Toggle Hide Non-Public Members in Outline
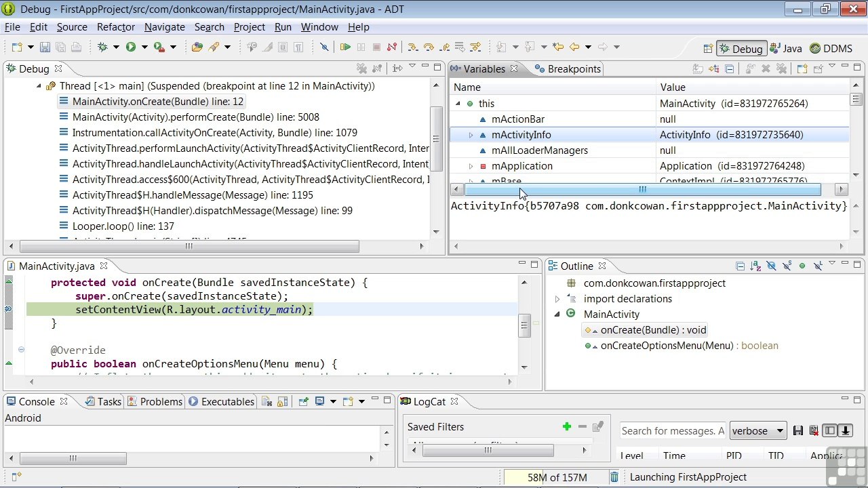 [802, 266]
